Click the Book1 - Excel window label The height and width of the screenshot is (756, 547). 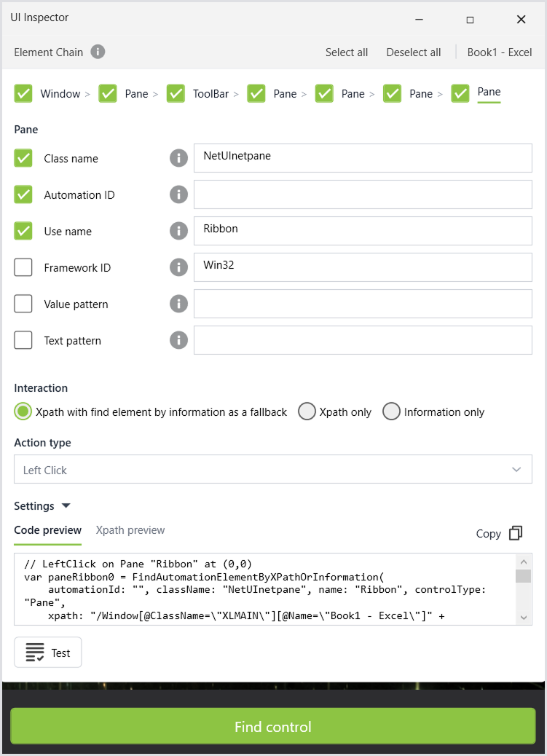[500, 52]
